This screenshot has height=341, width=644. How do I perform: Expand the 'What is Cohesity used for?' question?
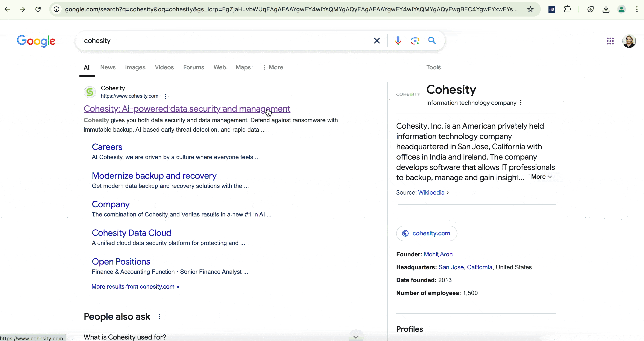tap(356, 337)
